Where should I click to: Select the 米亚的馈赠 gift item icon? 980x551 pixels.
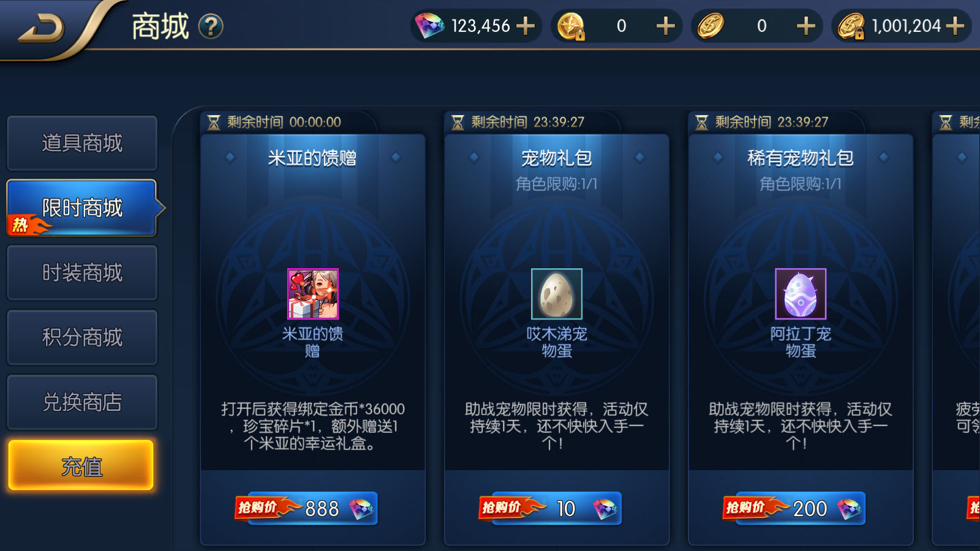click(x=313, y=294)
